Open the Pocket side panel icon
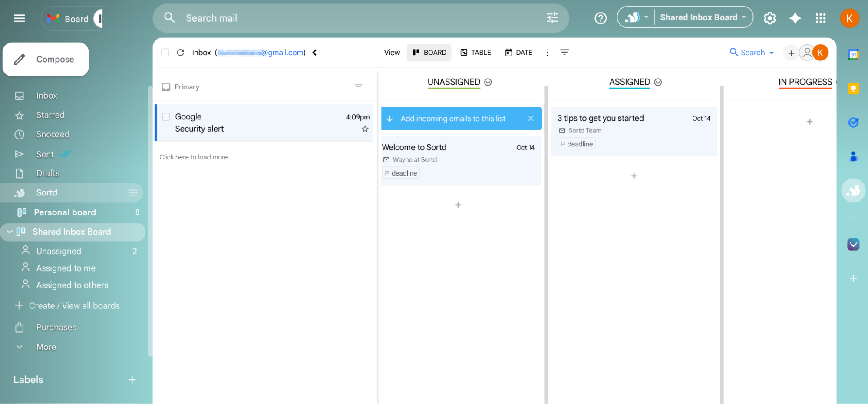The width and height of the screenshot is (868, 404). (853, 244)
